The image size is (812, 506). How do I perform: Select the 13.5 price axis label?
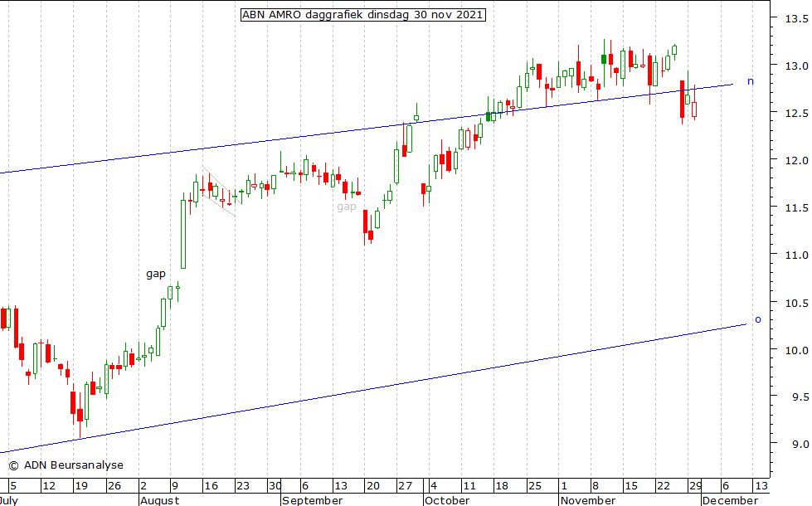click(796, 19)
